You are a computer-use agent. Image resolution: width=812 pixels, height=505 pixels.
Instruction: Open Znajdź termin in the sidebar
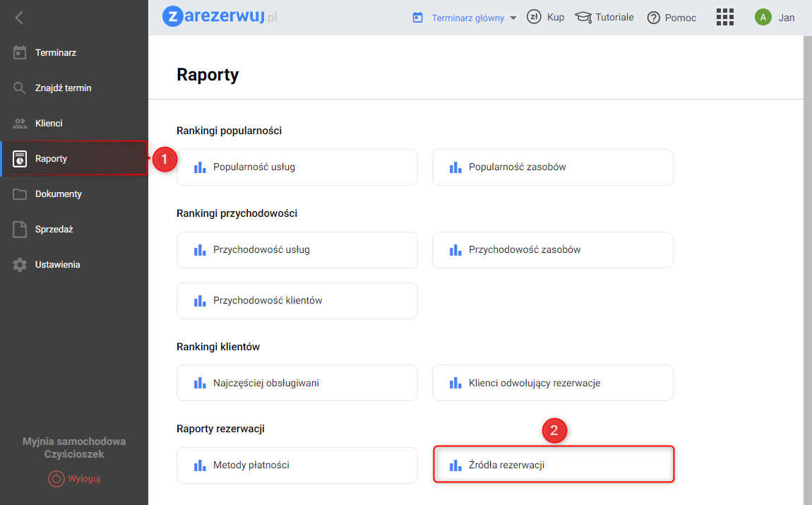click(74, 88)
